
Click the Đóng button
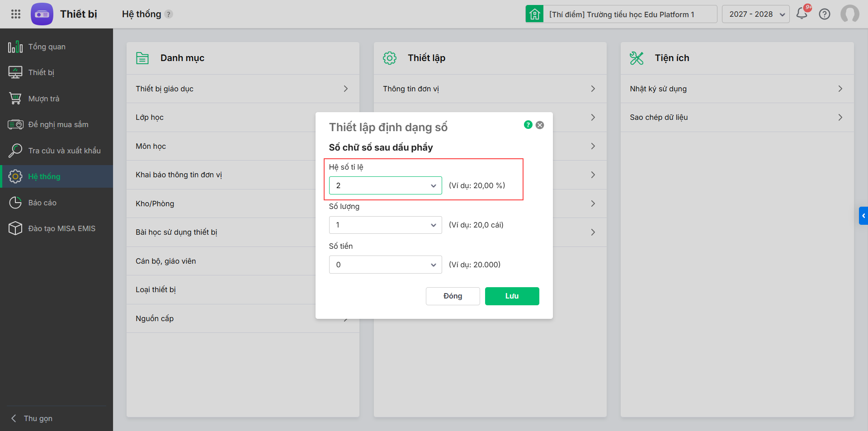(x=453, y=296)
